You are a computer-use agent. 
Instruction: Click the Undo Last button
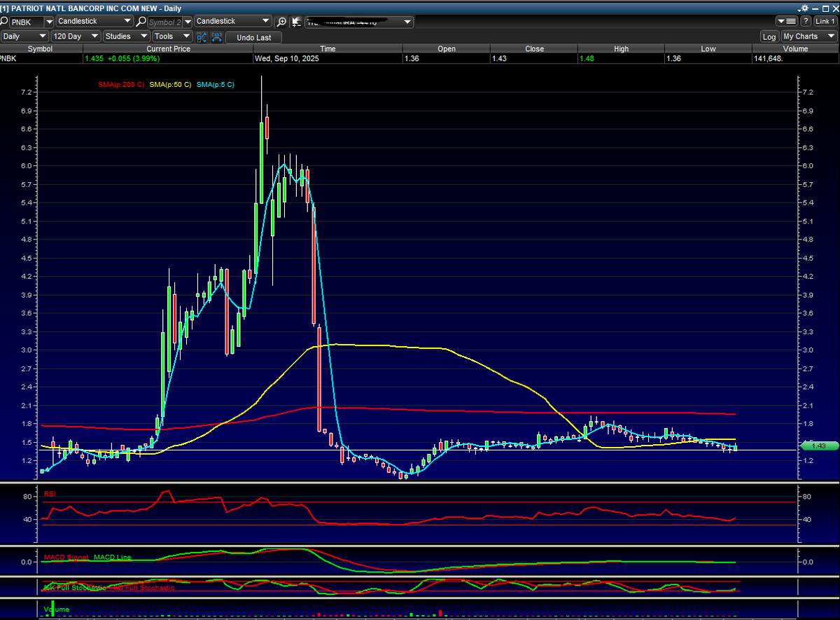coord(253,37)
